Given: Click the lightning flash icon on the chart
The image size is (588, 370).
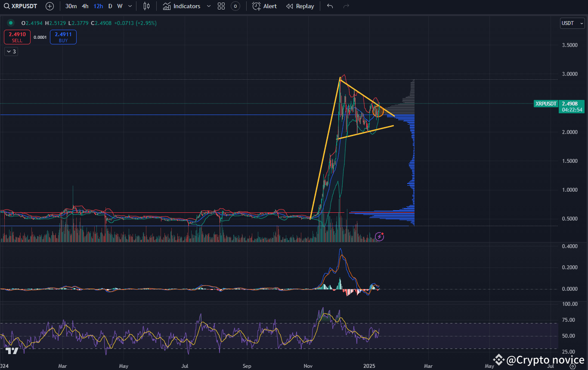Looking at the screenshot, I should [379, 236].
